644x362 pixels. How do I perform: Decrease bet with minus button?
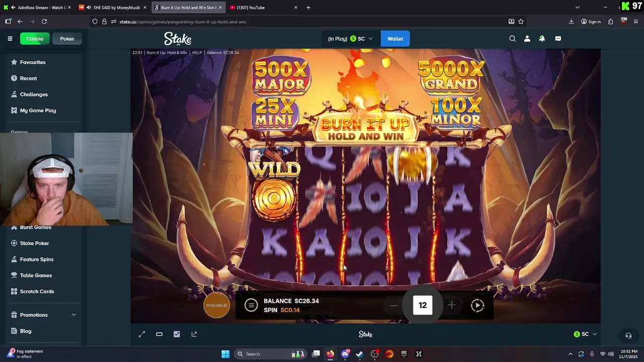pyautogui.click(x=393, y=305)
